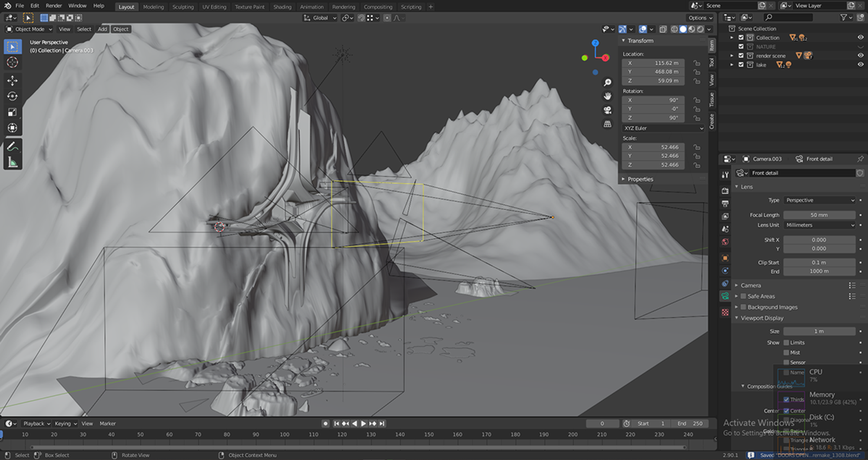Toggle the camera view icon
The width and height of the screenshot is (868, 460).
pyautogui.click(x=608, y=110)
